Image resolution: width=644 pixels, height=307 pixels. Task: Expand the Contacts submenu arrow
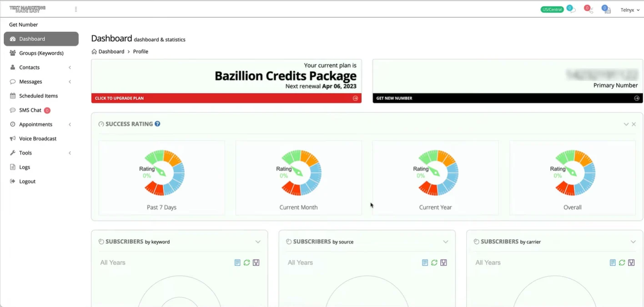pyautogui.click(x=70, y=67)
